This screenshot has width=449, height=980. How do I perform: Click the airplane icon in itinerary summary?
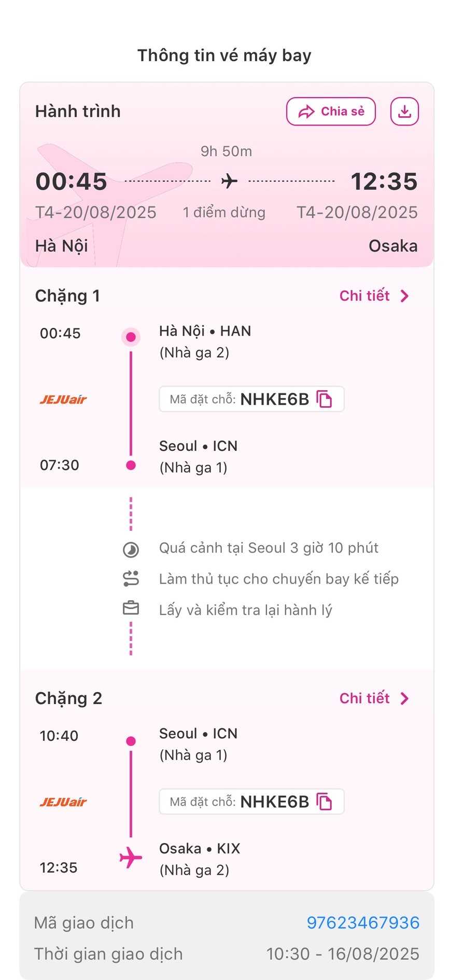[x=229, y=181]
